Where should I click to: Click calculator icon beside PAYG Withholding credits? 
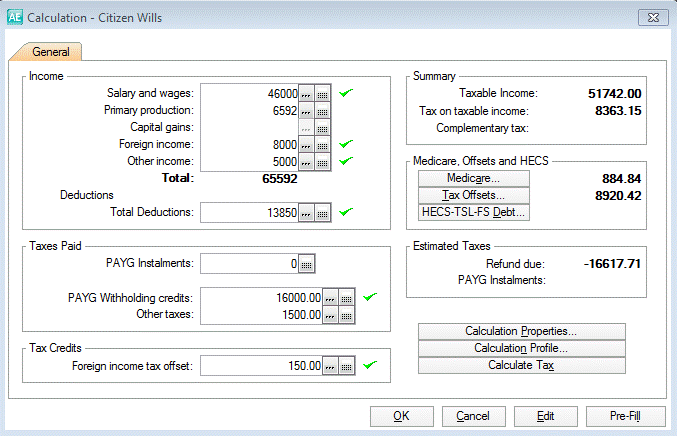click(346, 298)
